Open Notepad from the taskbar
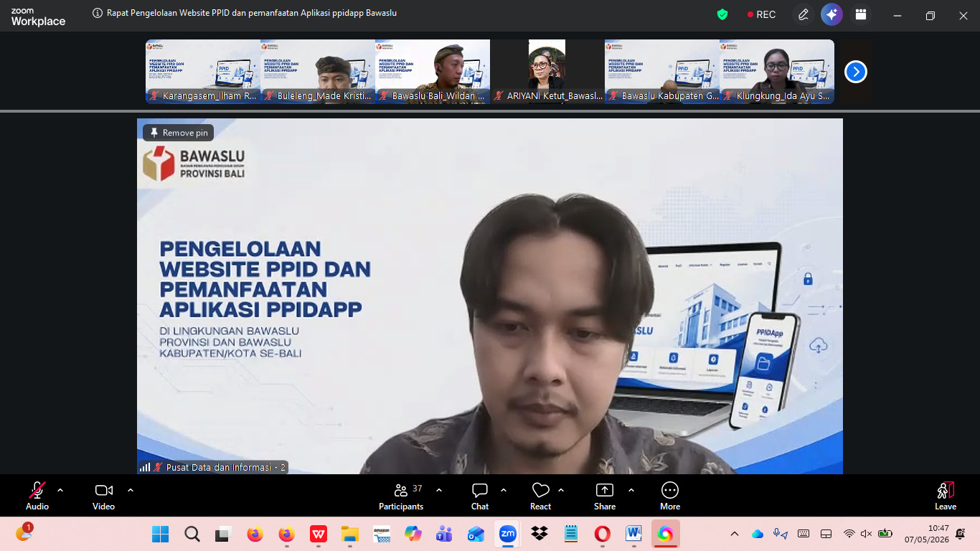 (570, 534)
